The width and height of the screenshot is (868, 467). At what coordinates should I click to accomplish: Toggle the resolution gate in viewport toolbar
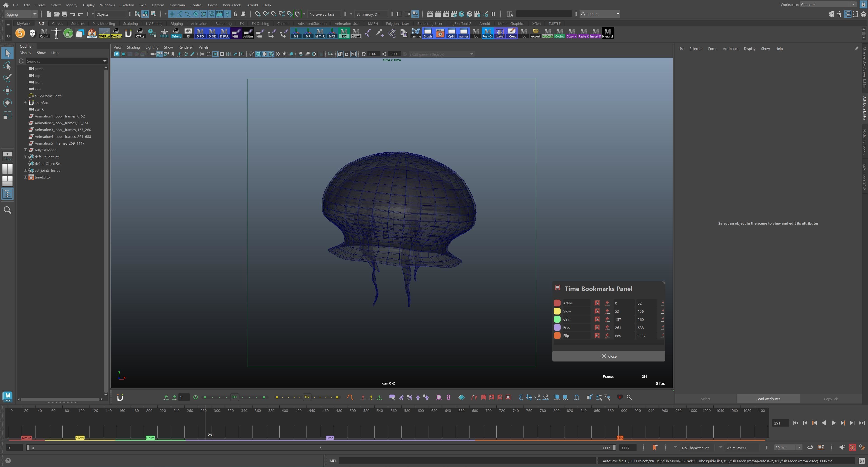215,54
